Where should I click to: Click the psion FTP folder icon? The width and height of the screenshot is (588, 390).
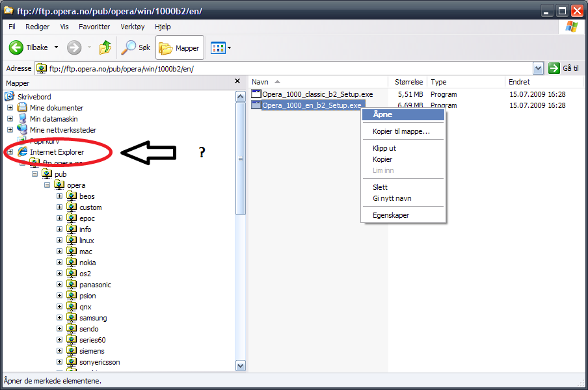click(x=72, y=295)
